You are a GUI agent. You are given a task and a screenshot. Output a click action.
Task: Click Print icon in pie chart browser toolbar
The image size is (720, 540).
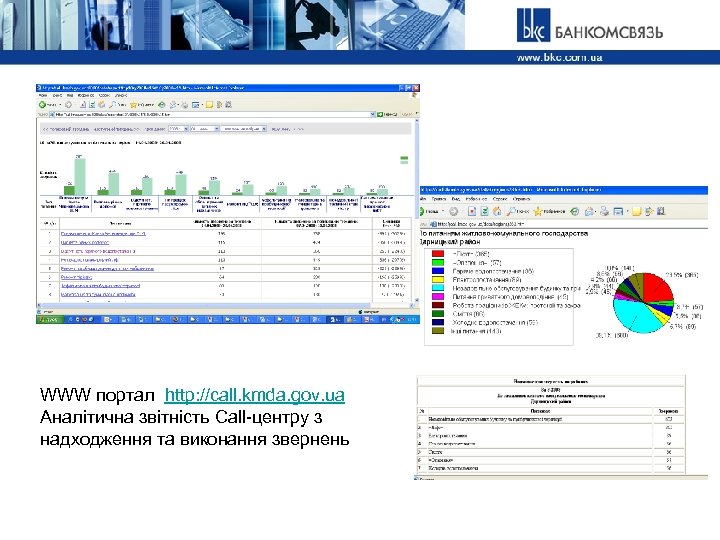click(x=605, y=211)
